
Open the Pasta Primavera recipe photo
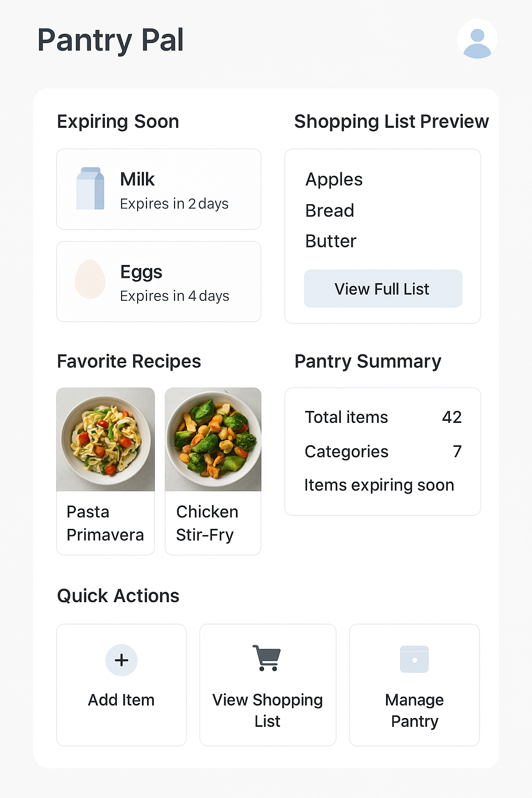tap(105, 440)
